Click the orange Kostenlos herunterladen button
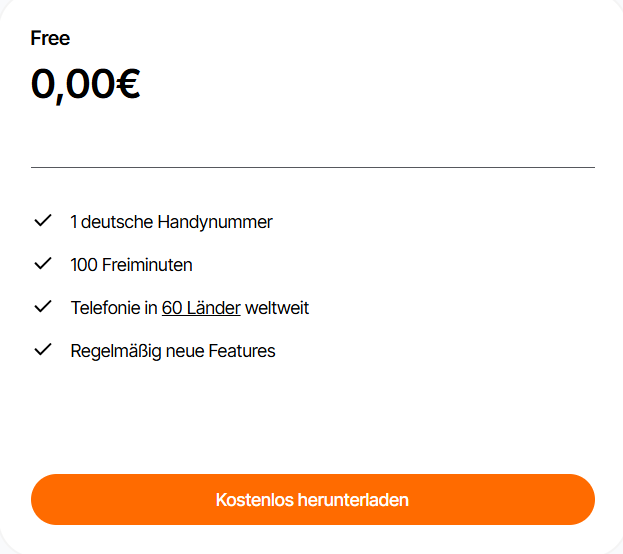The height and width of the screenshot is (554, 623). pos(313,500)
